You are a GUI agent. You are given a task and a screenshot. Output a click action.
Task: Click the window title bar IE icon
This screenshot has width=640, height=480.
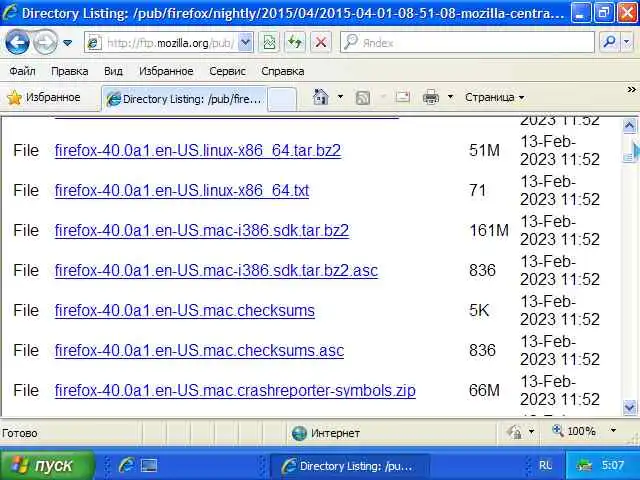[9, 13]
